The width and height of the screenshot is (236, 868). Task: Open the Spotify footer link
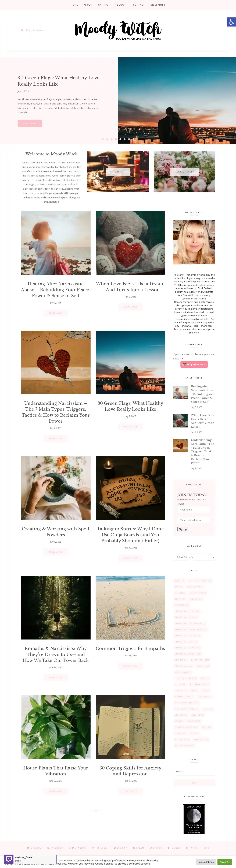click(x=120, y=848)
